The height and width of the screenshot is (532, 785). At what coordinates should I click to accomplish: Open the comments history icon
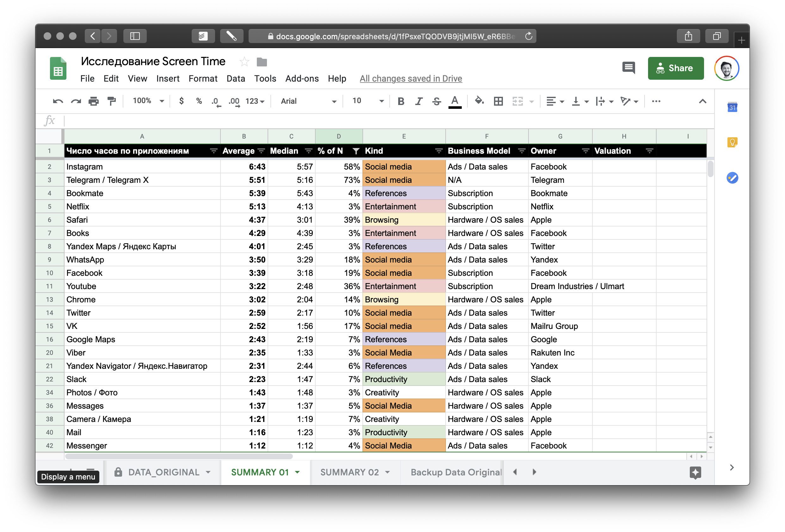pos(628,68)
